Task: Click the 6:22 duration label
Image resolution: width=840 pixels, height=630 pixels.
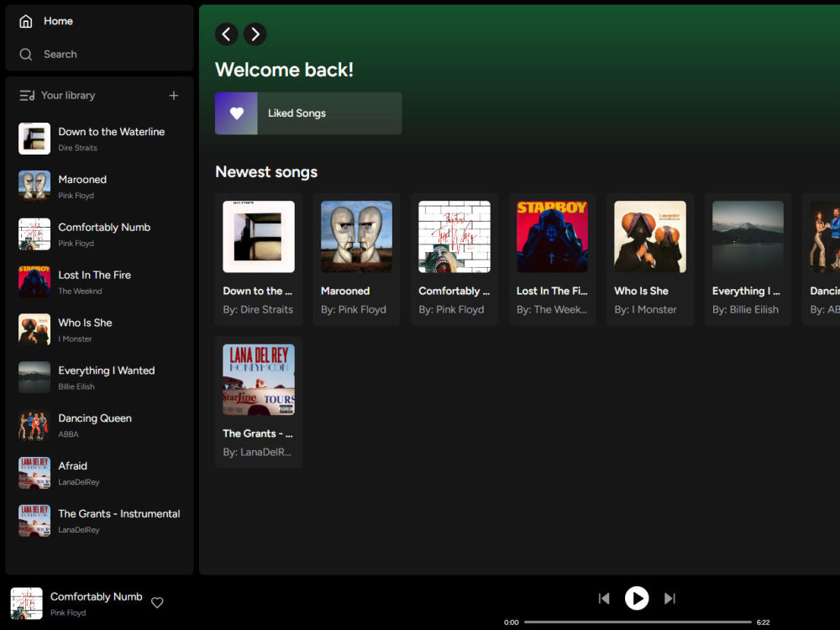Action: click(x=763, y=622)
